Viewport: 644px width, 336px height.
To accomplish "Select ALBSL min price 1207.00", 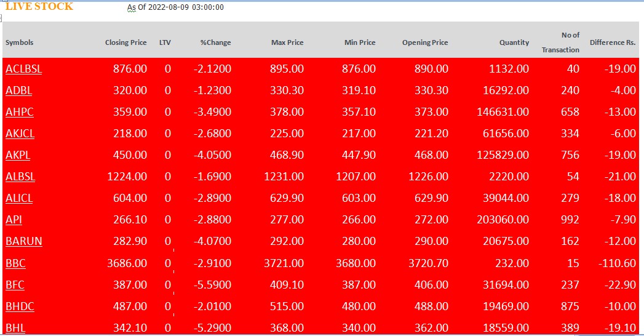I will coord(356,177).
